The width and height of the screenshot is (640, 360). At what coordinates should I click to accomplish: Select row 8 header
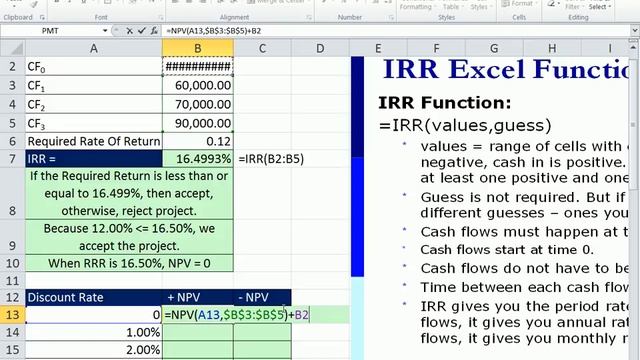click(13, 193)
